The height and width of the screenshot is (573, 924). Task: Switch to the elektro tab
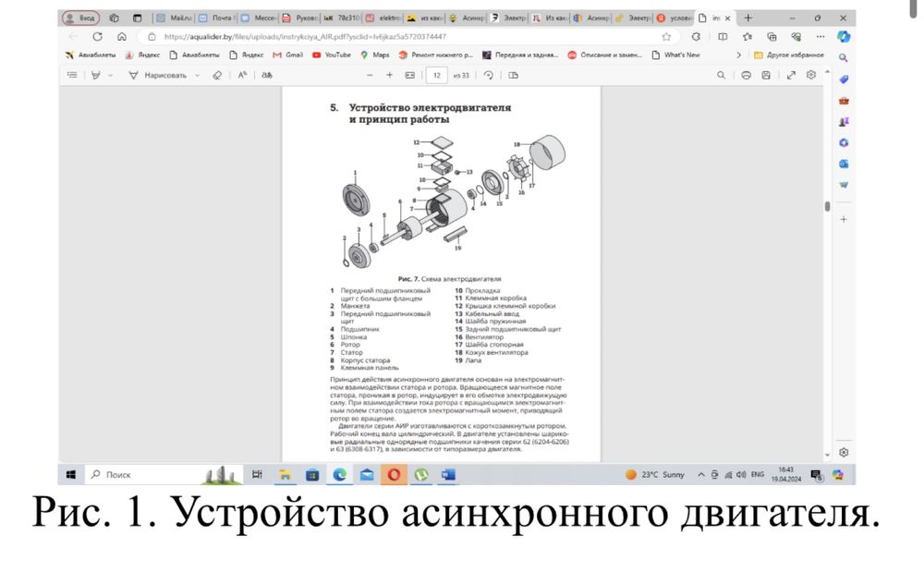point(383,18)
